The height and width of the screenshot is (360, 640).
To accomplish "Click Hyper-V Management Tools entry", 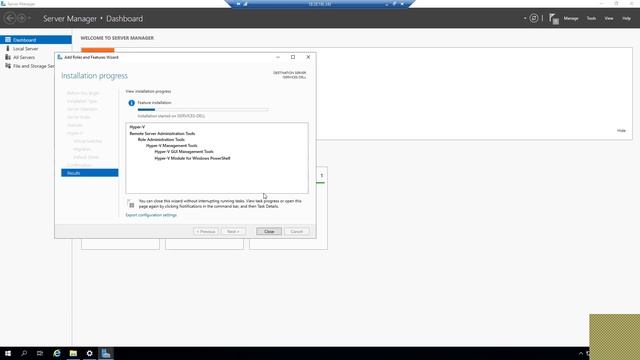I will tap(171, 146).
